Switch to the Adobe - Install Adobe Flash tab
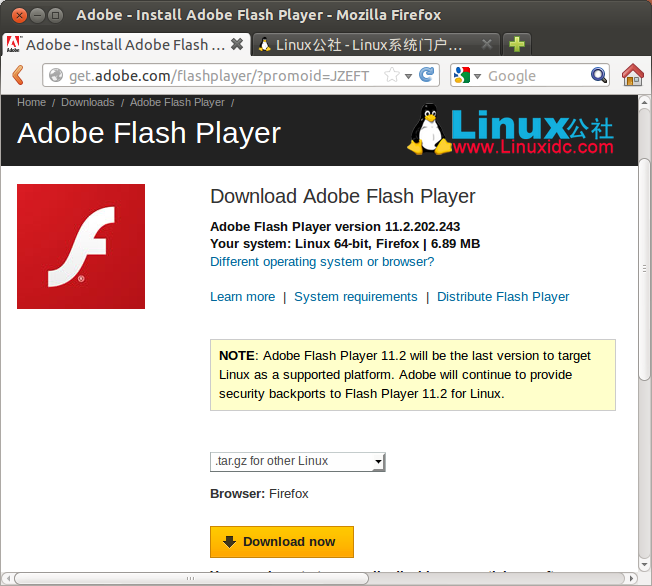The image size is (652, 586). (125, 44)
